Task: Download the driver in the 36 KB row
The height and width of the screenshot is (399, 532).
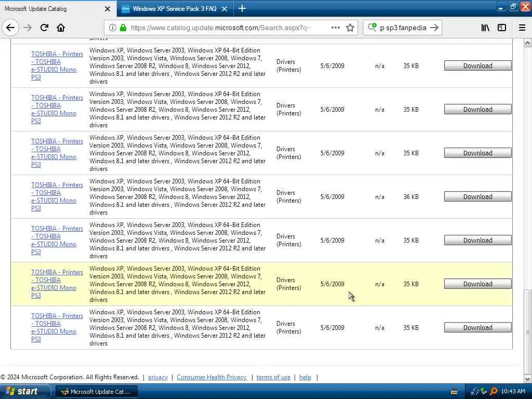Action: [x=477, y=197]
